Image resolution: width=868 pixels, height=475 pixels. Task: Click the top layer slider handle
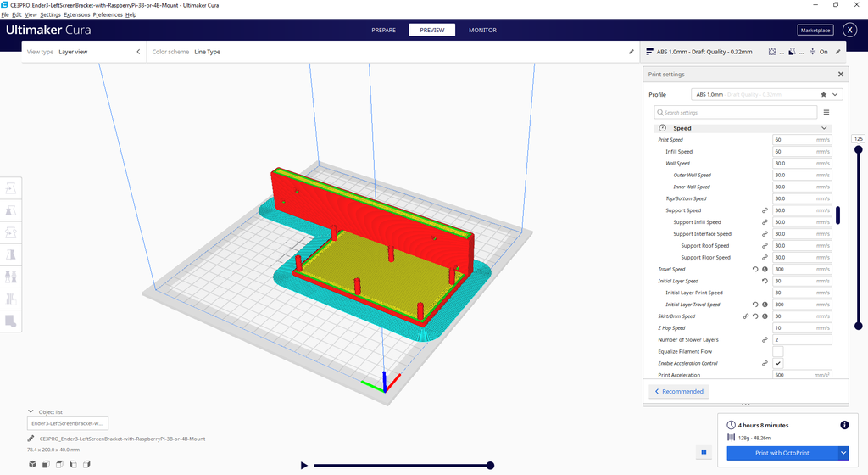click(x=858, y=149)
